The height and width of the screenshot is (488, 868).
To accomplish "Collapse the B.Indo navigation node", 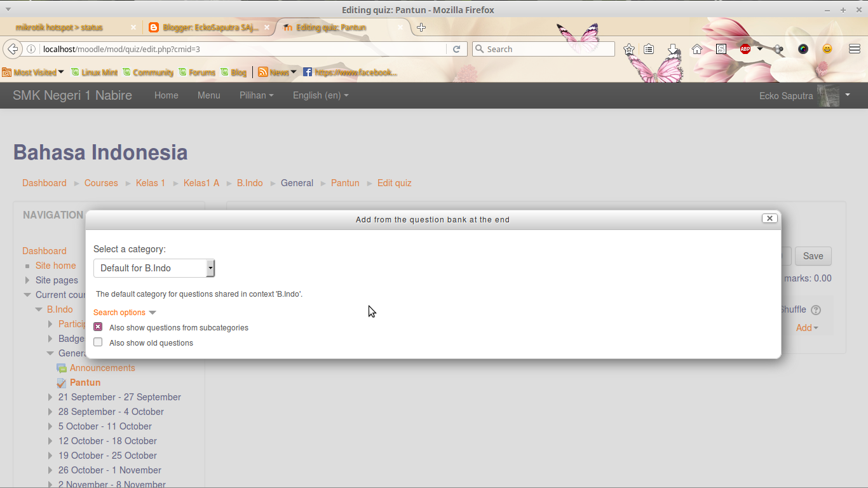I will pos(39,309).
